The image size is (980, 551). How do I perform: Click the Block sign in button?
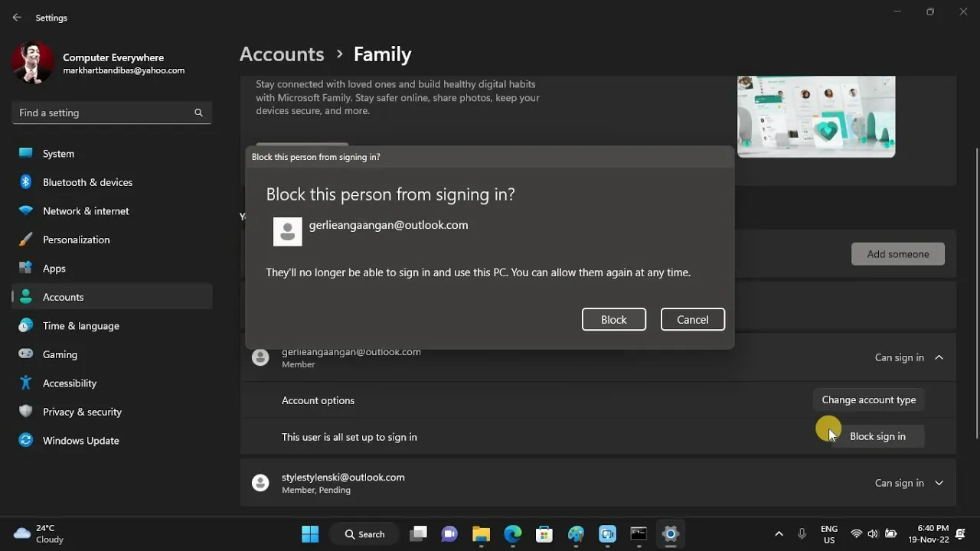(x=877, y=436)
